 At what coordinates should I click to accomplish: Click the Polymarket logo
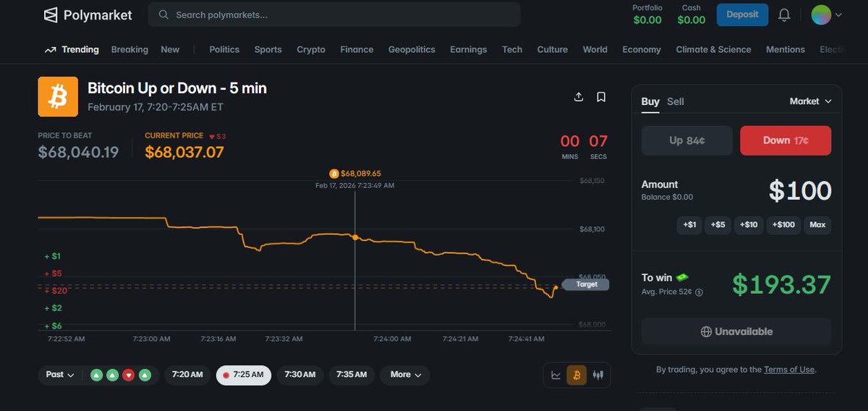click(x=88, y=14)
